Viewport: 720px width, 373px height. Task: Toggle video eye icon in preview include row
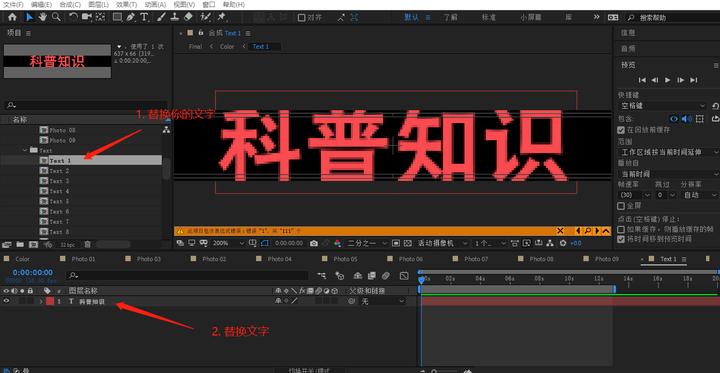(x=674, y=119)
